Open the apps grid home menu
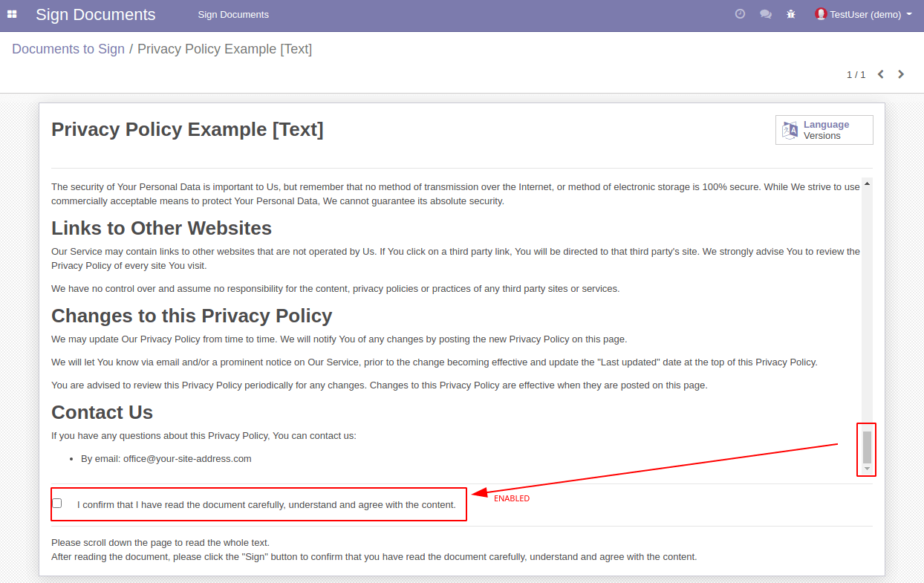The height and width of the screenshot is (583, 924). point(12,14)
